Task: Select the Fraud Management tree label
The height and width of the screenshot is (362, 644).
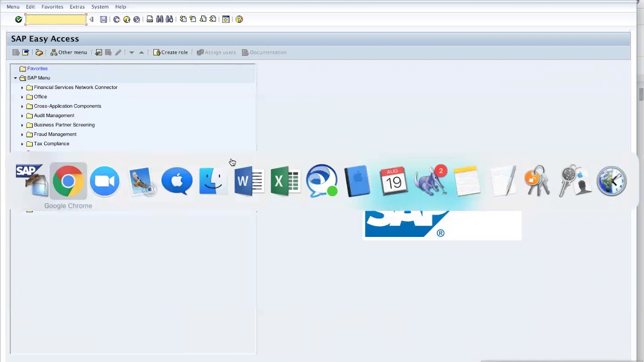Action: coord(55,134)
